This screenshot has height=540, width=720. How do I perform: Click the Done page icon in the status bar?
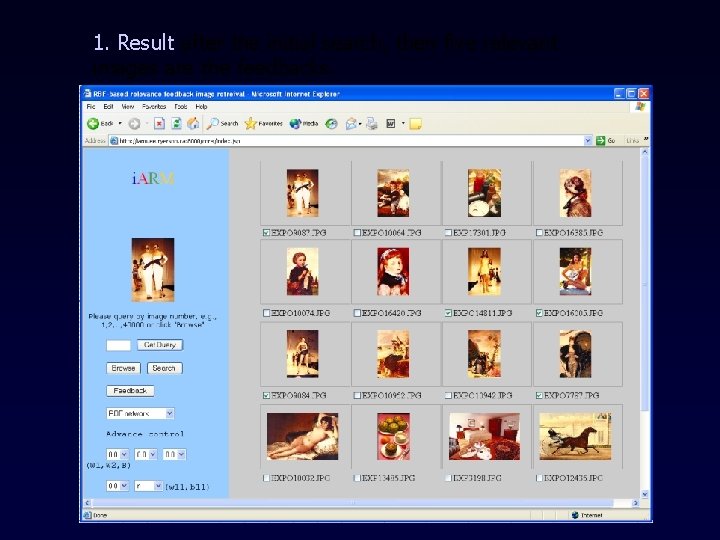(x=88, y=515)
